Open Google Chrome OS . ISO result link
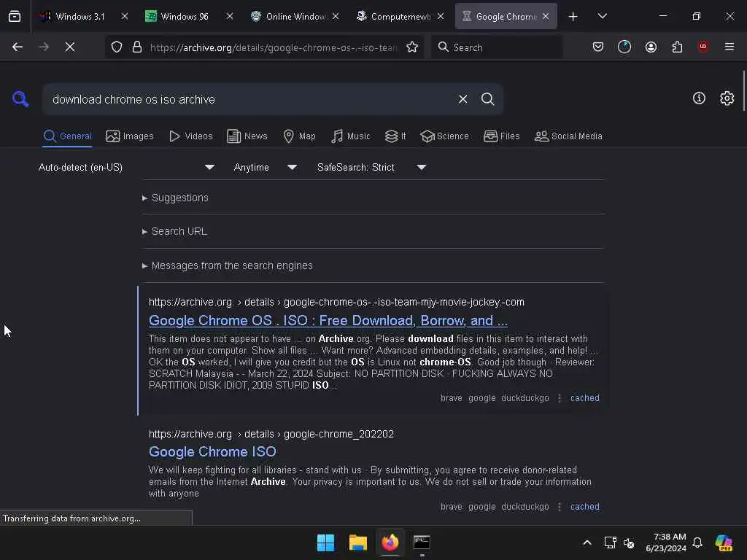 [x=328, y=321]
